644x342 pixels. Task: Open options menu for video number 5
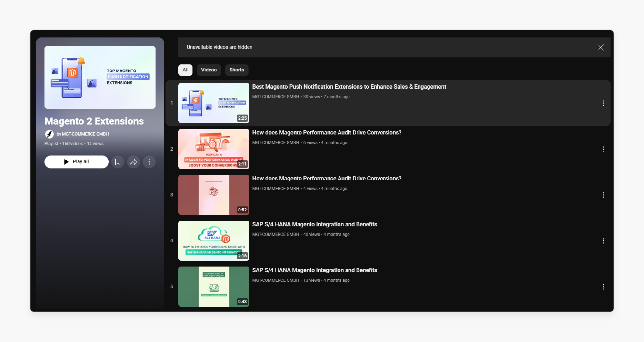tap(603, 287)
